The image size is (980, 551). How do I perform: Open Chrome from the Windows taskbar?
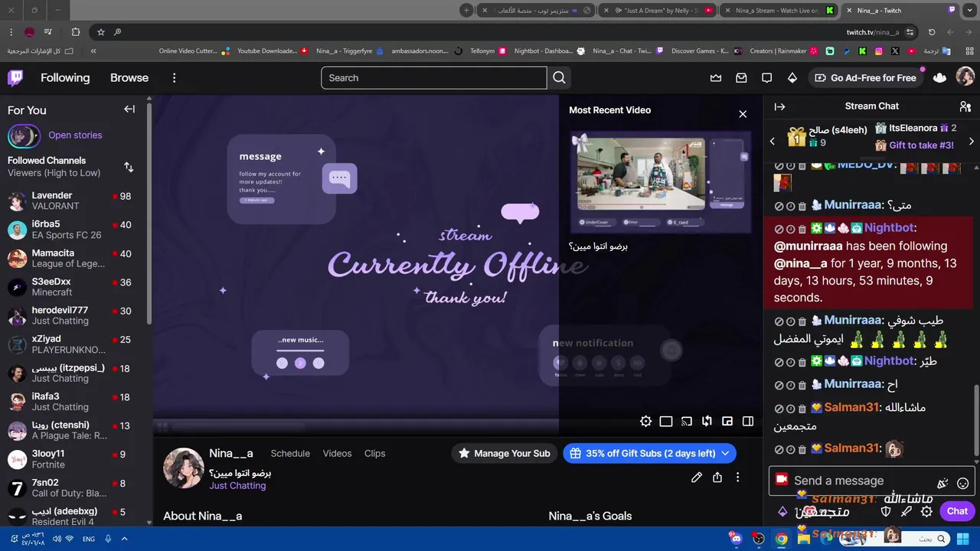point(781,539)
